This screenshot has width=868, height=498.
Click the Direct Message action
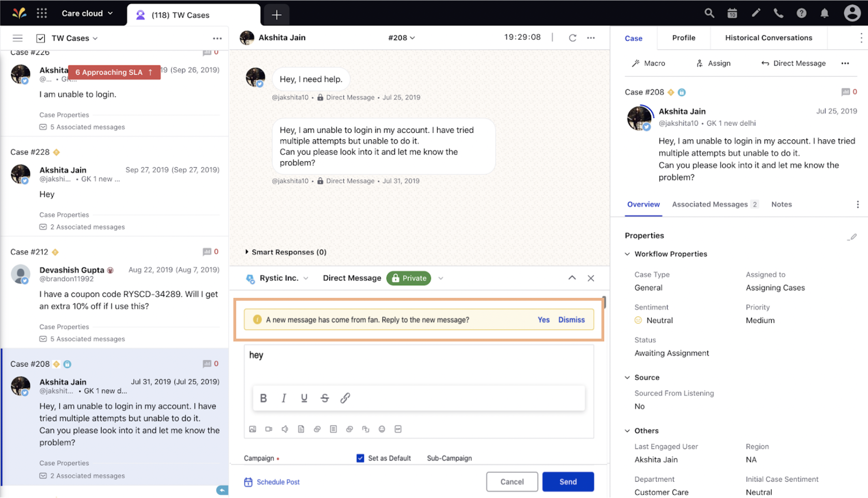(794, 63)
